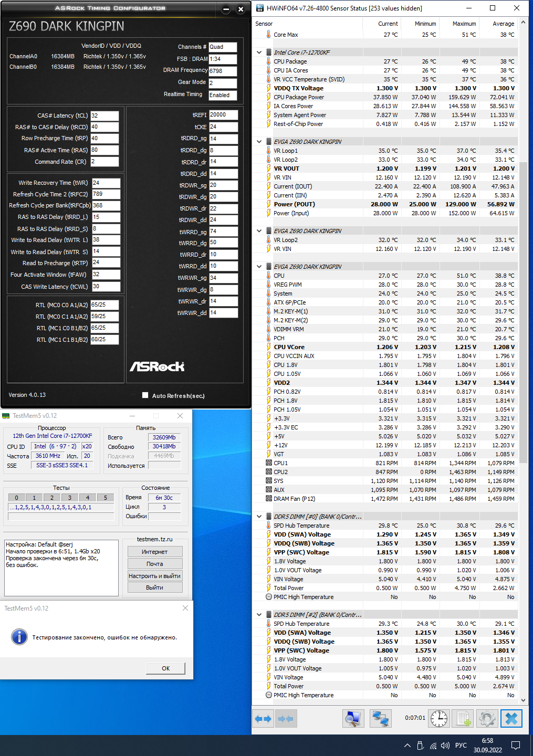This screenshot has width=533, height=756.
Task: Click the safely remove USB tray icon
Action: click(x=420, y=745)
